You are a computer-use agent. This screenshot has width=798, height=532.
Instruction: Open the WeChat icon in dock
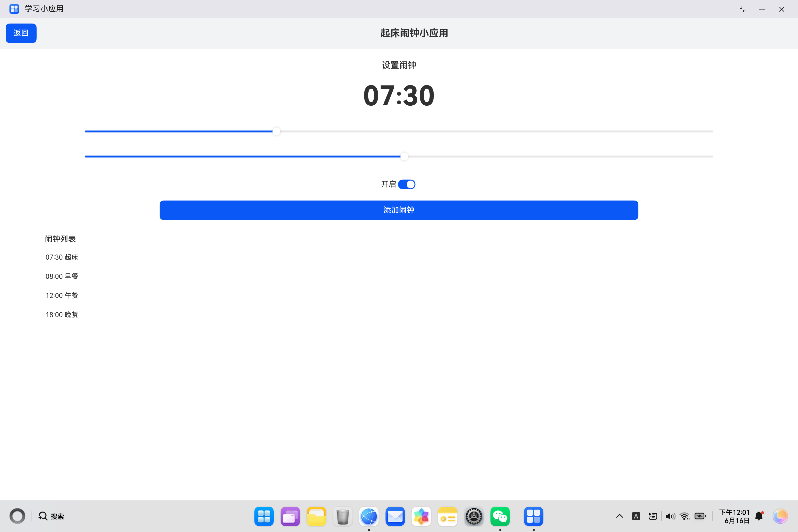(x=500, y=516)
